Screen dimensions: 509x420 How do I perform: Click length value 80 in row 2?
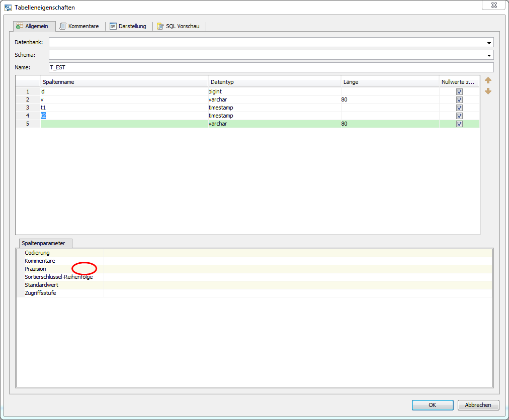click(x=390, y=99)
